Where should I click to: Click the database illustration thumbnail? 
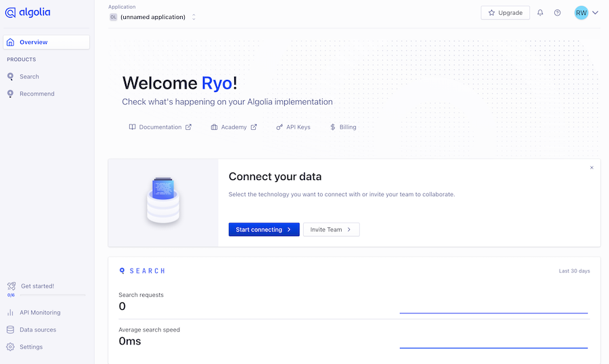[163, 201]
